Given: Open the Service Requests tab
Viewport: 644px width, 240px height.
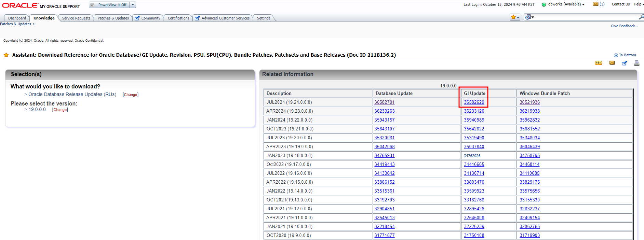Looking at the screenshot, I should pyautogui.click(x=76, y=18).
